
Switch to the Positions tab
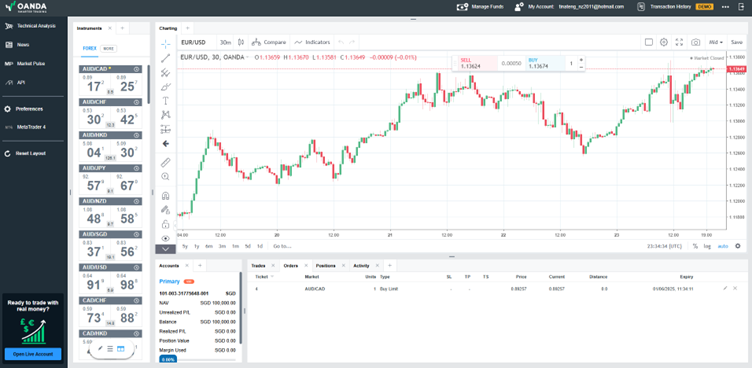click(325, 265)
